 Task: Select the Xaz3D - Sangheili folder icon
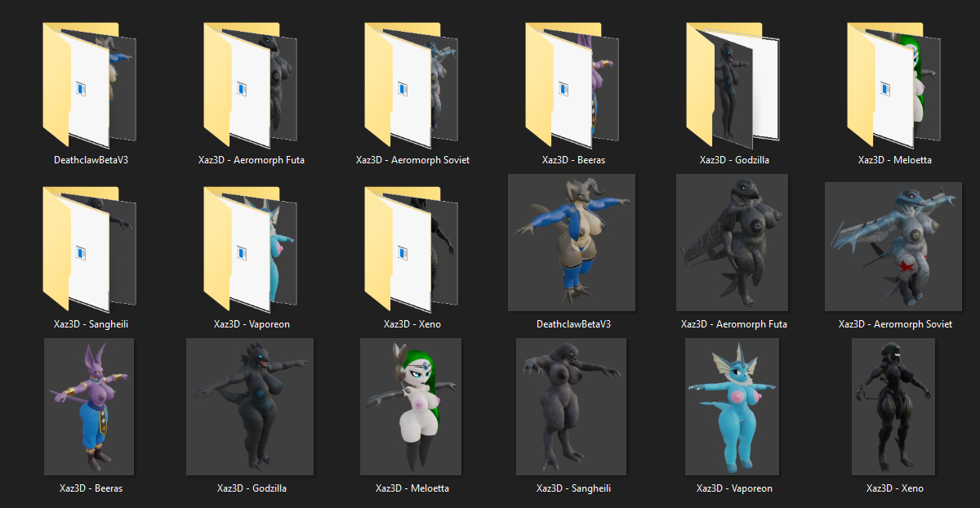point(91,250)
